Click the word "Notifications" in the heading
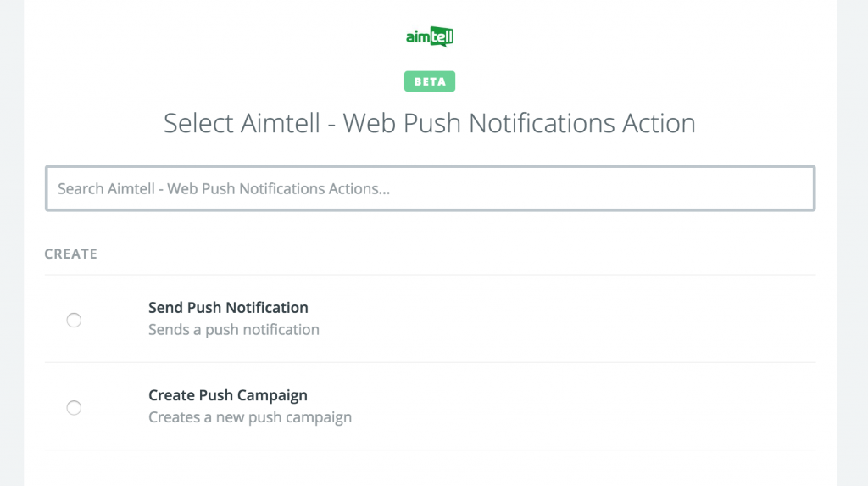Screen dimensions: 868x486 point(542,123)
